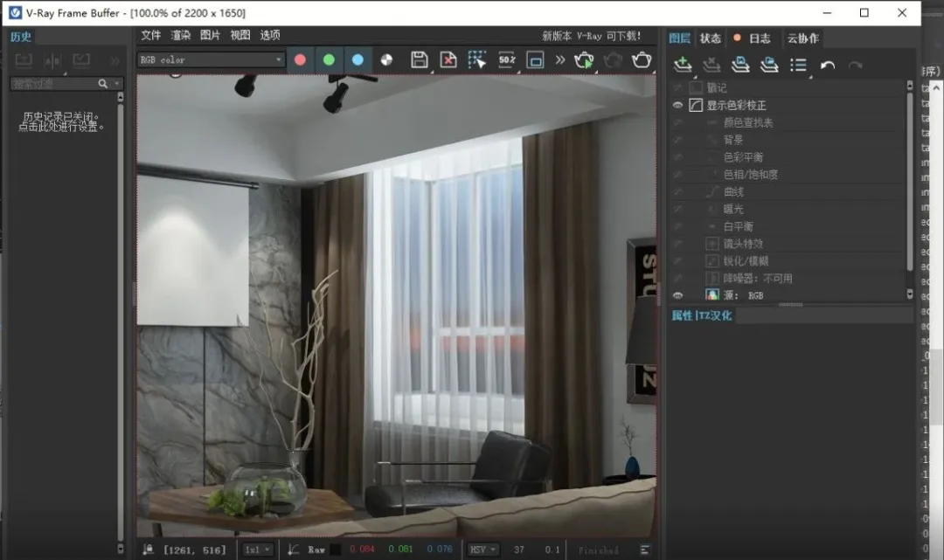Click the pixel info stamp icon

click(x=148, y=550)
